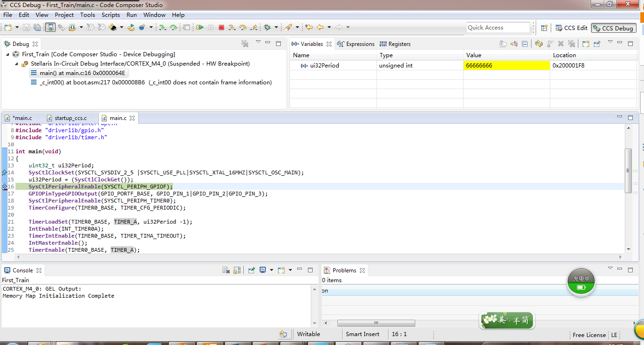The height and width of the screenshot is (345, 644).
Task: Click Collapse All icon in Variables panel
Action: 525,44
